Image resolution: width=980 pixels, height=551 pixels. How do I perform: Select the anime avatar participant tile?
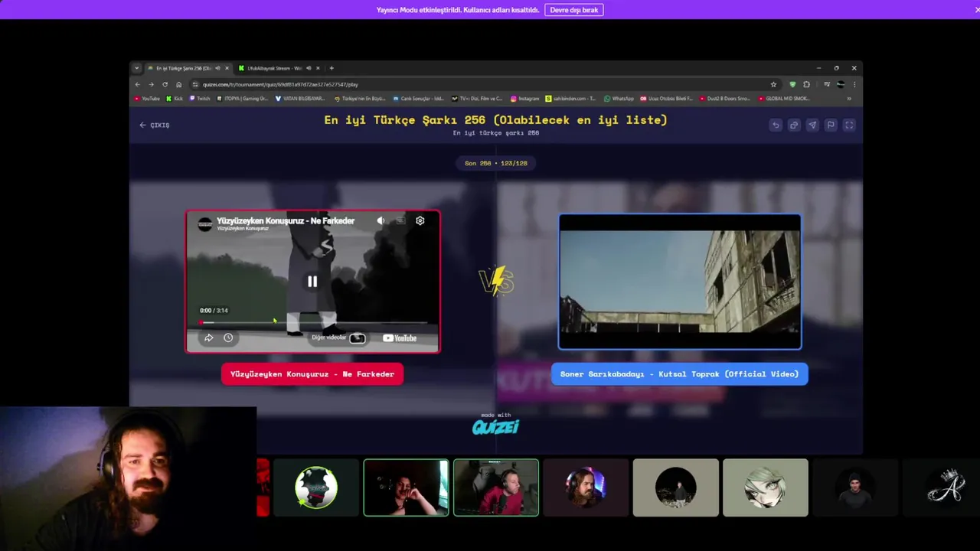[x=766, y=487]
